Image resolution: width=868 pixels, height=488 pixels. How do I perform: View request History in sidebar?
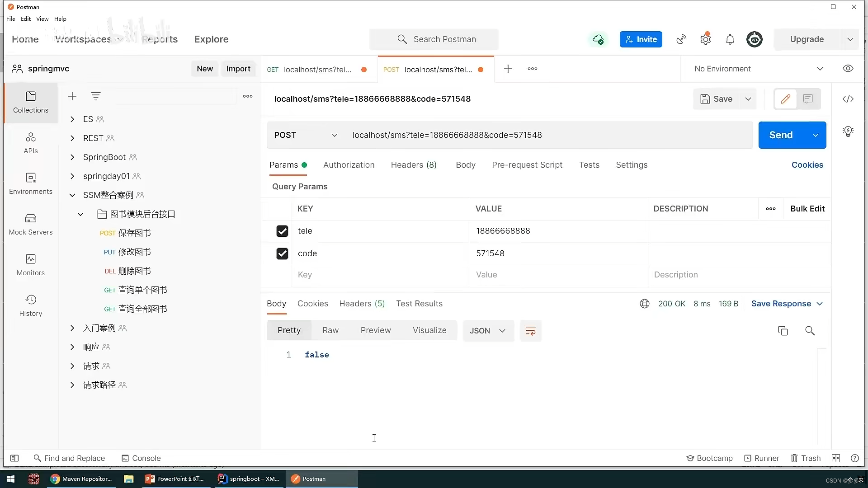pos(30,305)
